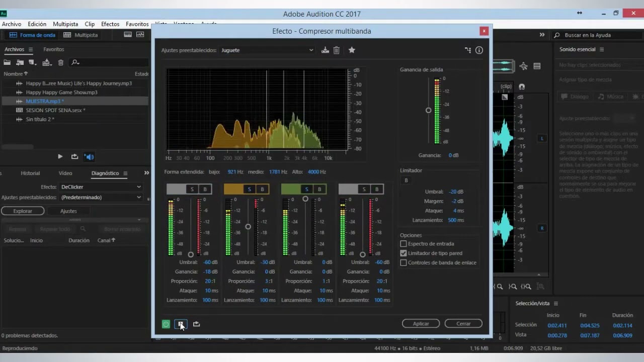Click the Cerrar button
The width and height of the screenshot is (644, 362).
pos(463,324)
